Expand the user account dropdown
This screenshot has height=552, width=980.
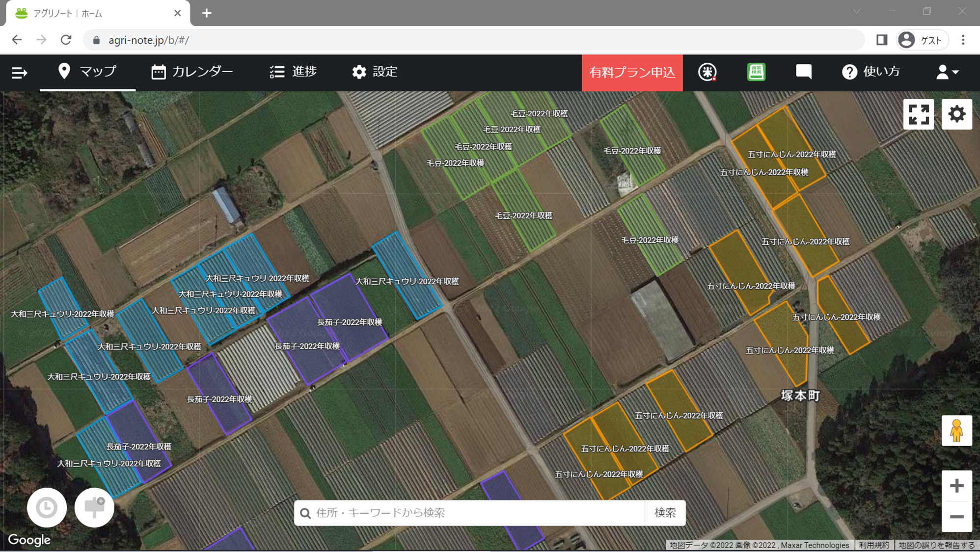[947, 72]
